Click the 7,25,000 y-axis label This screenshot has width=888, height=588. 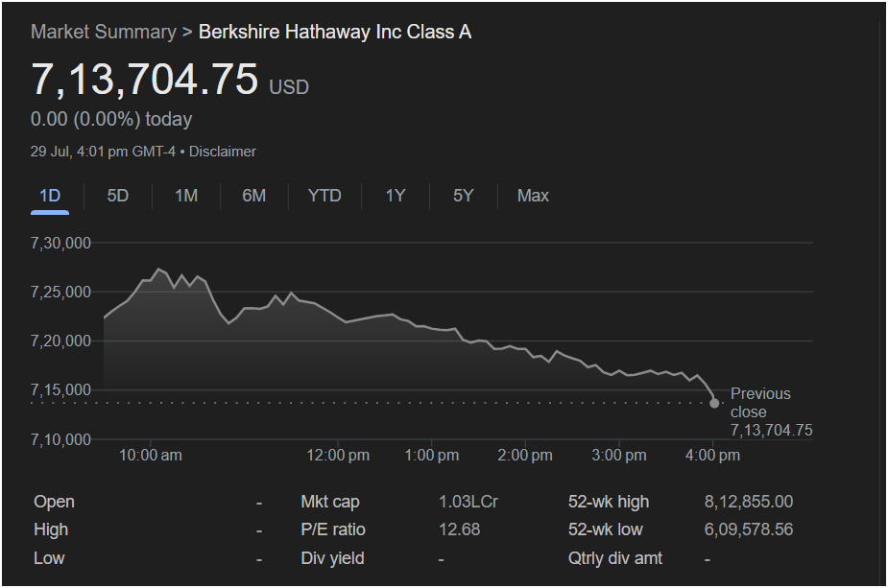point(60,292)
